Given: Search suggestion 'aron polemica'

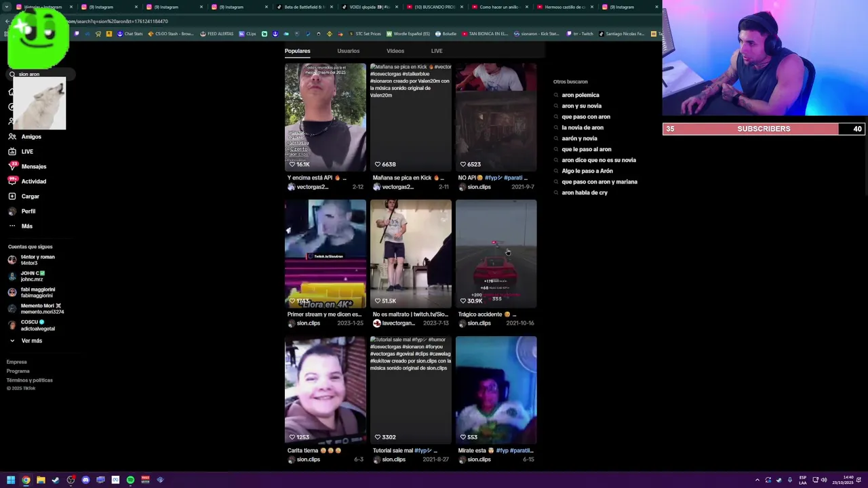Looking at the screenshot, I should [580, 95].
